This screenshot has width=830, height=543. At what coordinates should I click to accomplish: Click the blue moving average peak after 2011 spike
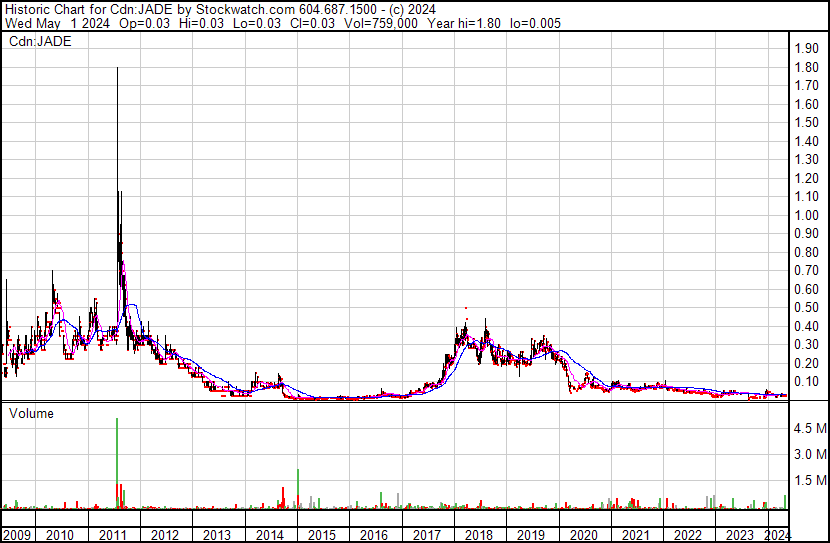click(132, 305)
